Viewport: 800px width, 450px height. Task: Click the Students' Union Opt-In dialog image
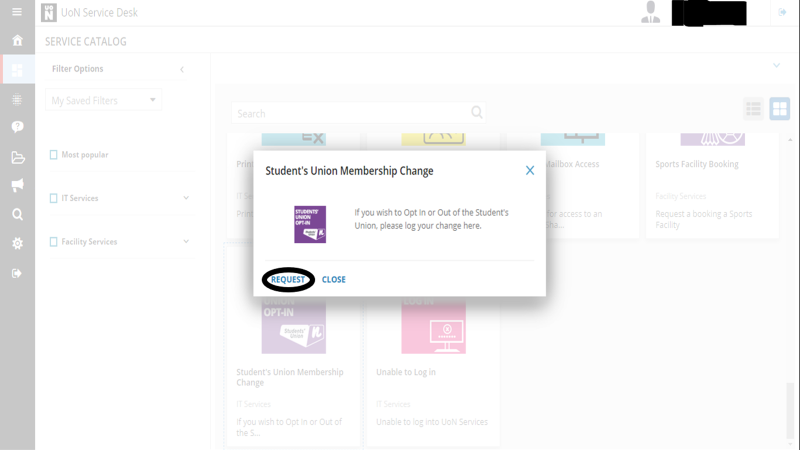tap(310, 224)
